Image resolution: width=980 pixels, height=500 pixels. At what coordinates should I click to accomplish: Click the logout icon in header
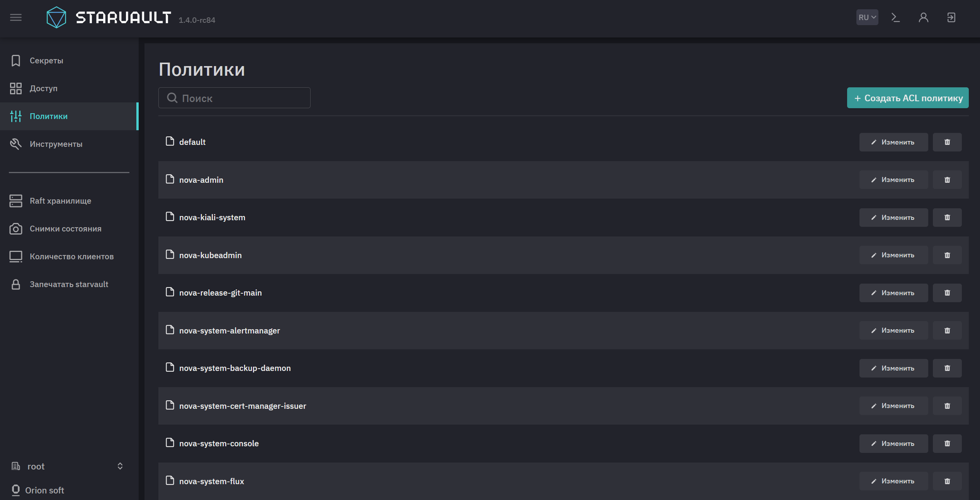click(951, 17)
